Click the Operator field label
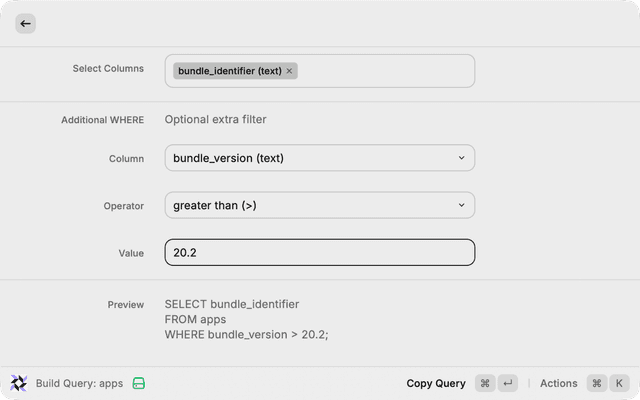Viewport: 640px width, 400px height. 124,206
